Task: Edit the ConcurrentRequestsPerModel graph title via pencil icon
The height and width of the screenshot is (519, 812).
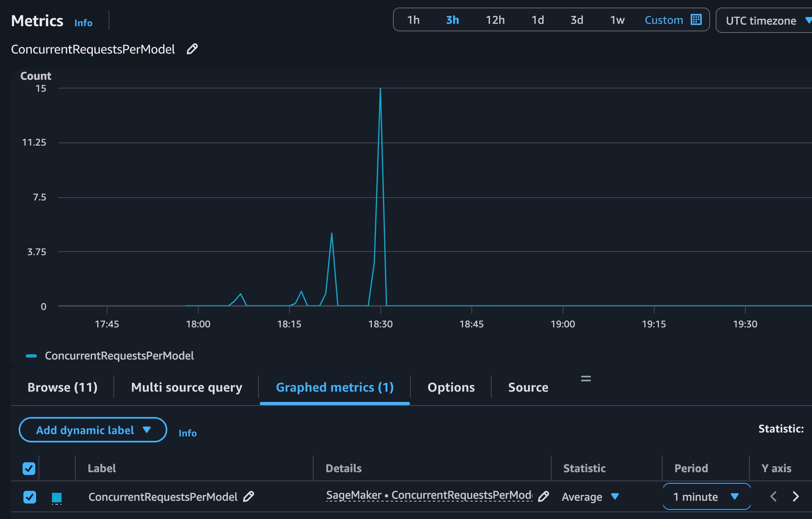Action: tap(192, 49)
